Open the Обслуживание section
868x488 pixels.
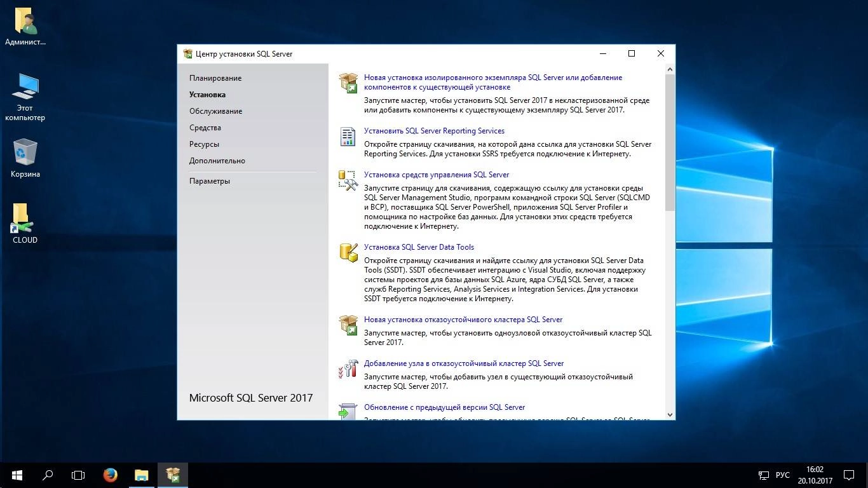pos(215,111)
